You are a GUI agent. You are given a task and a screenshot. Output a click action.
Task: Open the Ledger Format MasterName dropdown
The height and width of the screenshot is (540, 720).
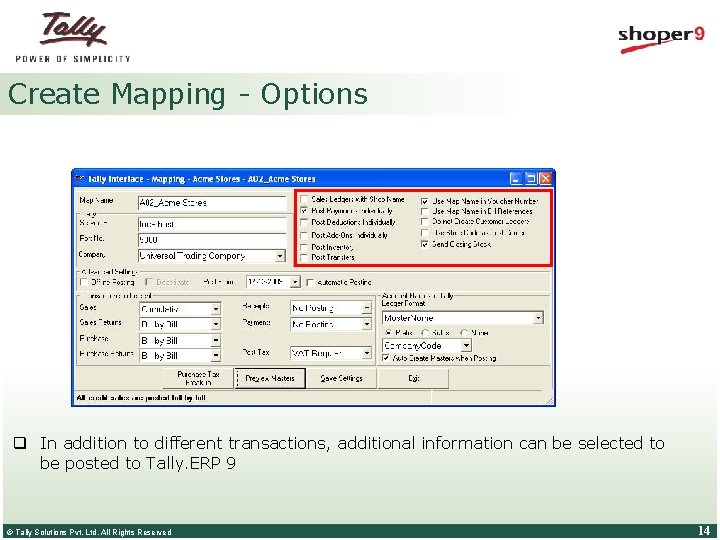coord(538,318)
